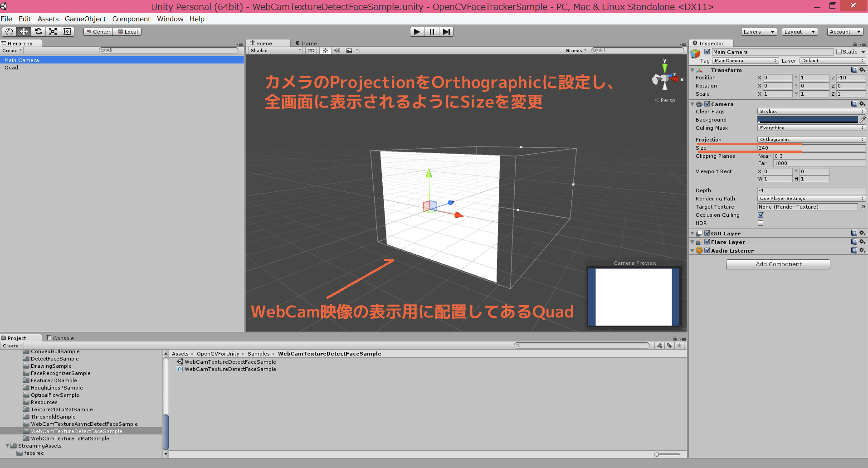Toggle 2D mode in the Scene view
The width and height of the screenshot is (868, 468).
coord(311,50)
